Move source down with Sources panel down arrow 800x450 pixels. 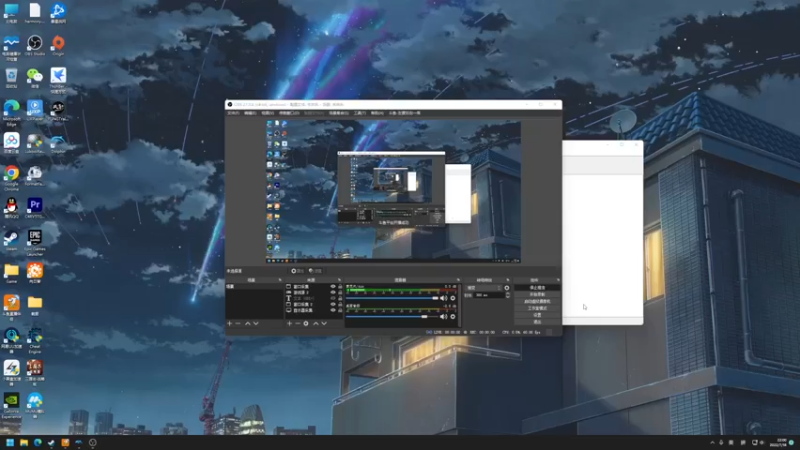[324, 323]
